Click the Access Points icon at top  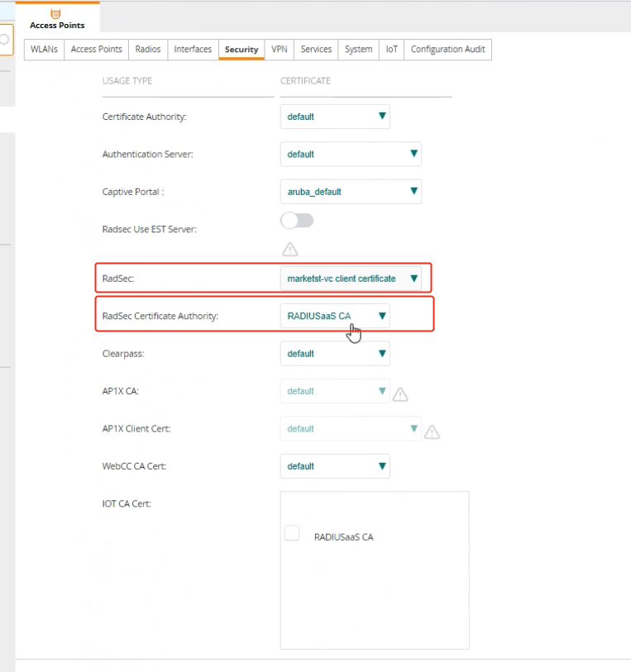(56, 15)
